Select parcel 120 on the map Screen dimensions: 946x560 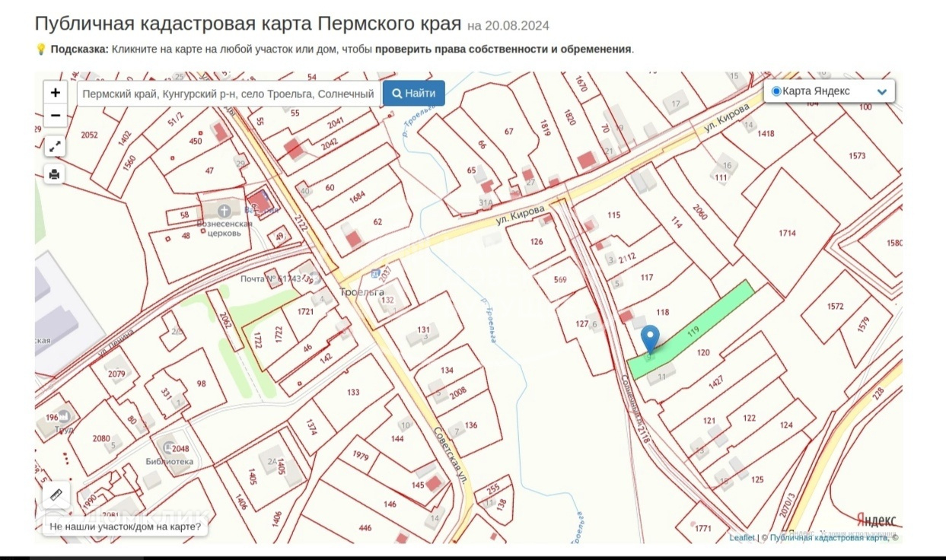703,352
